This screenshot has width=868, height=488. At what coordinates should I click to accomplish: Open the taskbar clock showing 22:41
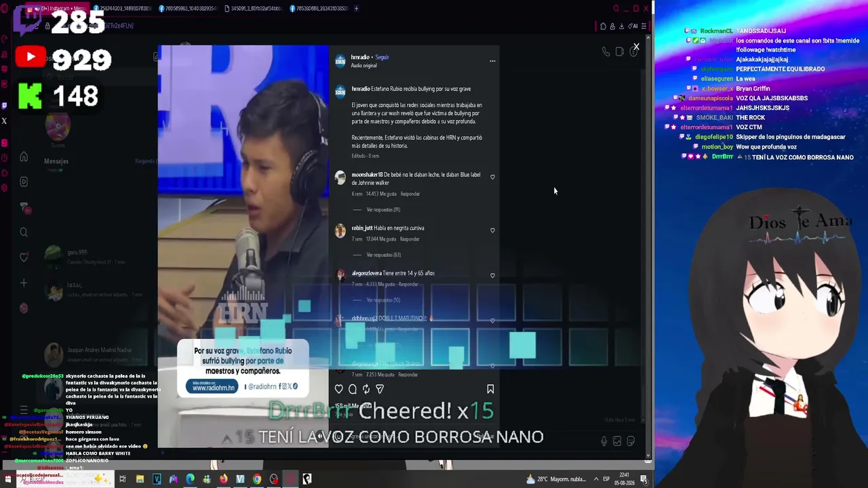pos(624,479)
